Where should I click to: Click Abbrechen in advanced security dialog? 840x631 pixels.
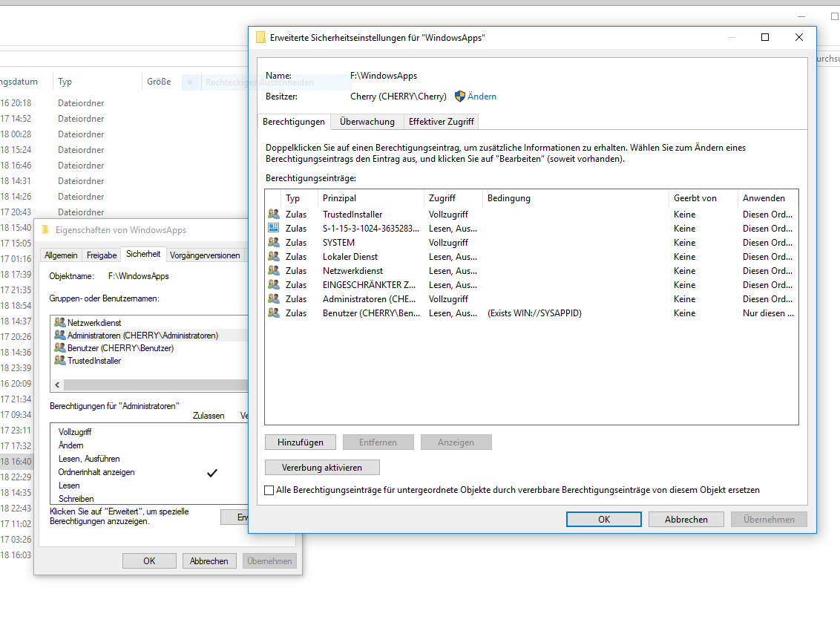click(x=686, y=520)
